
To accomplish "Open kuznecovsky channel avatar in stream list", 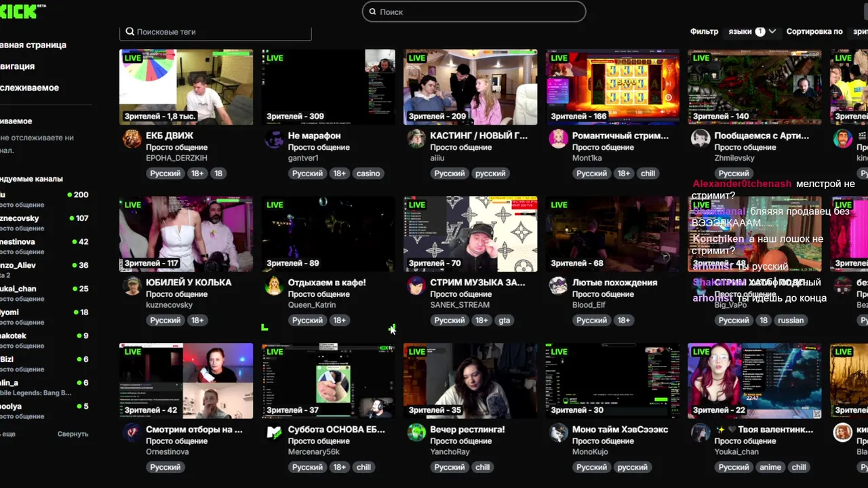I will pos(132,285).
